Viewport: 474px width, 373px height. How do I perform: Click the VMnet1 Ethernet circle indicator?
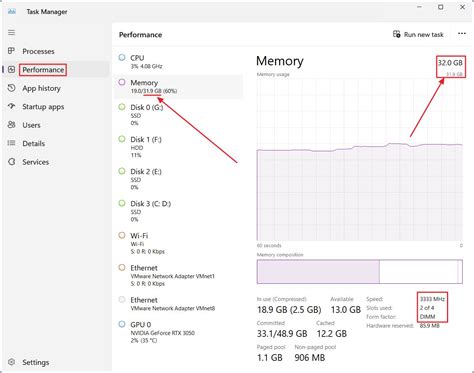pyautogui.click(x=122, y=267)
